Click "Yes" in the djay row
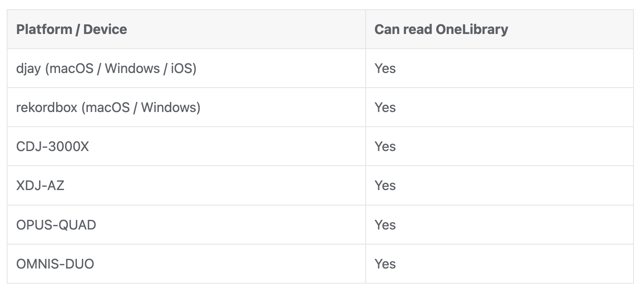The height and width of the screenshot is (292, 644). pyautogui.click(x=385, y=68)
